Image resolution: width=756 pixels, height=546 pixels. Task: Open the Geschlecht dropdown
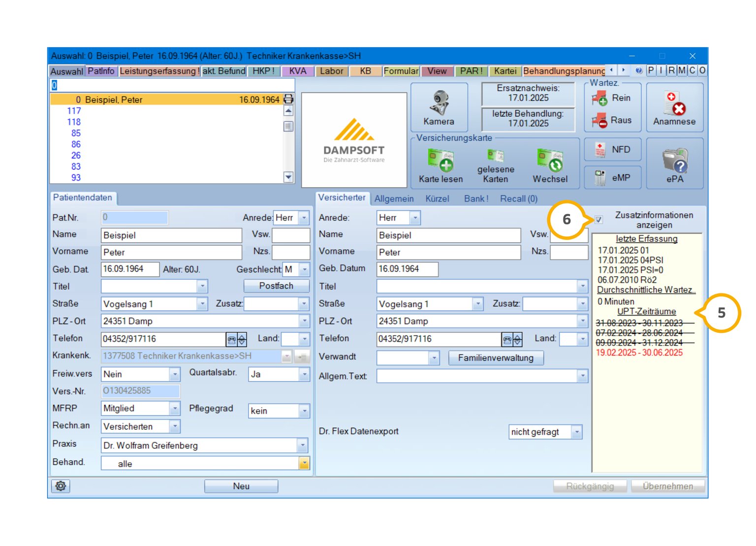[304, 269]
